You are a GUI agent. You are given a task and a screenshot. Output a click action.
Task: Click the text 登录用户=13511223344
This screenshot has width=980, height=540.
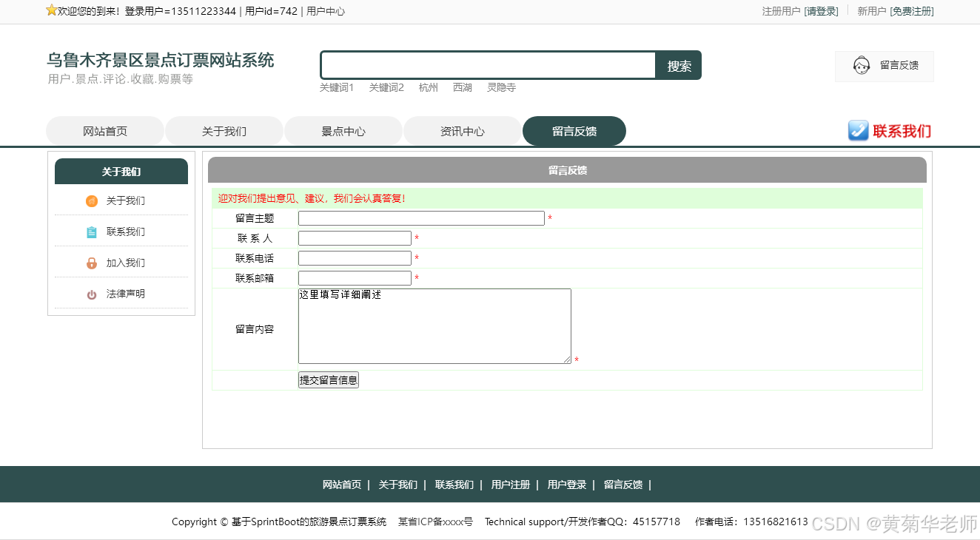[181, 11]
